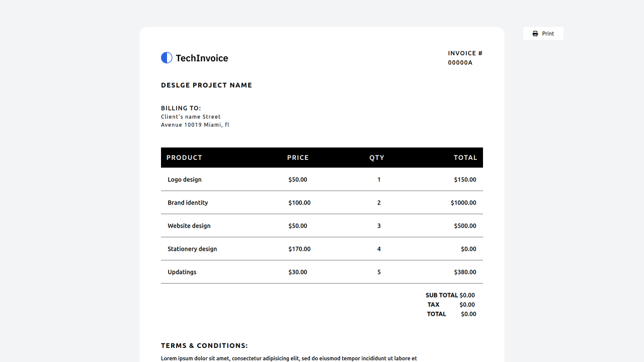Click the client address under Billing To
Viewport: 644px width, 362px height.
coord(195,121)
